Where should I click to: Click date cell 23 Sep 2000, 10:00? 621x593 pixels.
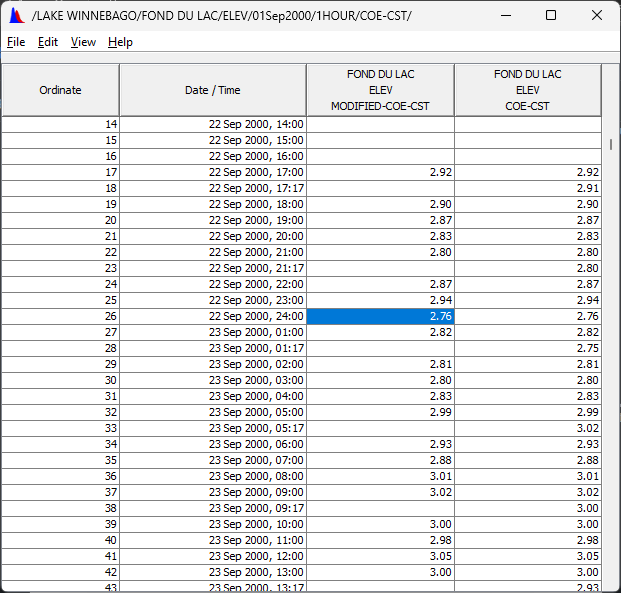(213, 524)
